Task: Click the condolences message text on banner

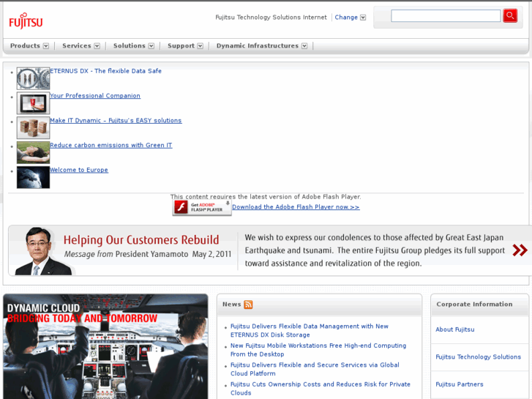Action: [375, 250]
